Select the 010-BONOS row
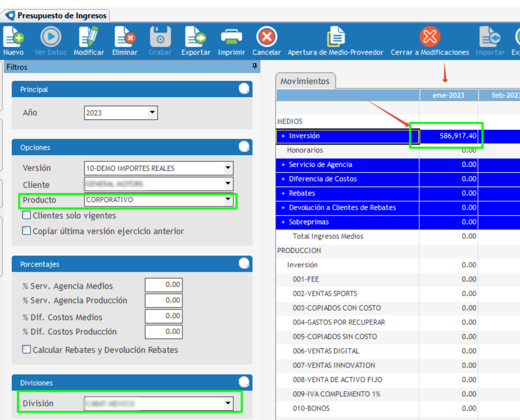520x420 pixels. point(398,408)
